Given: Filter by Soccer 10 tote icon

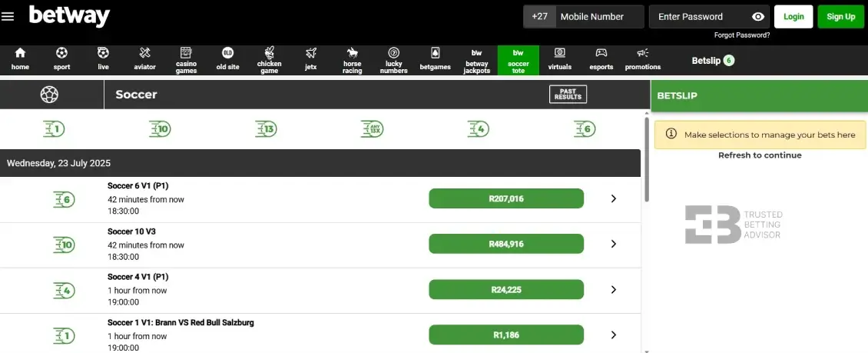Looking at the screenshot, I should (160, 129).
